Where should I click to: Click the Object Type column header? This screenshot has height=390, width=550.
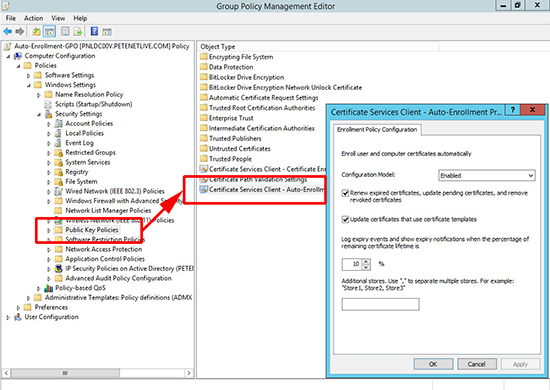pos(317,47)
